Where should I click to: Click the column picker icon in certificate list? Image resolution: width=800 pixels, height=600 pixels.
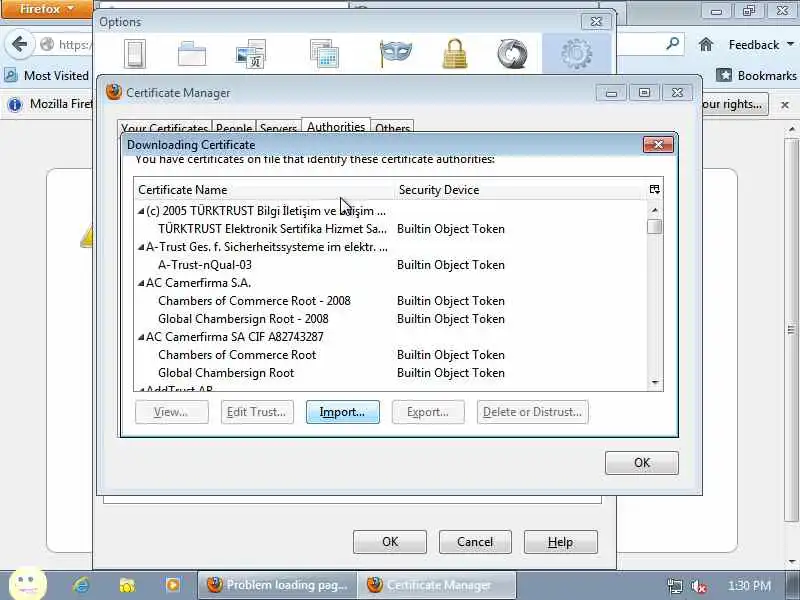655,189
